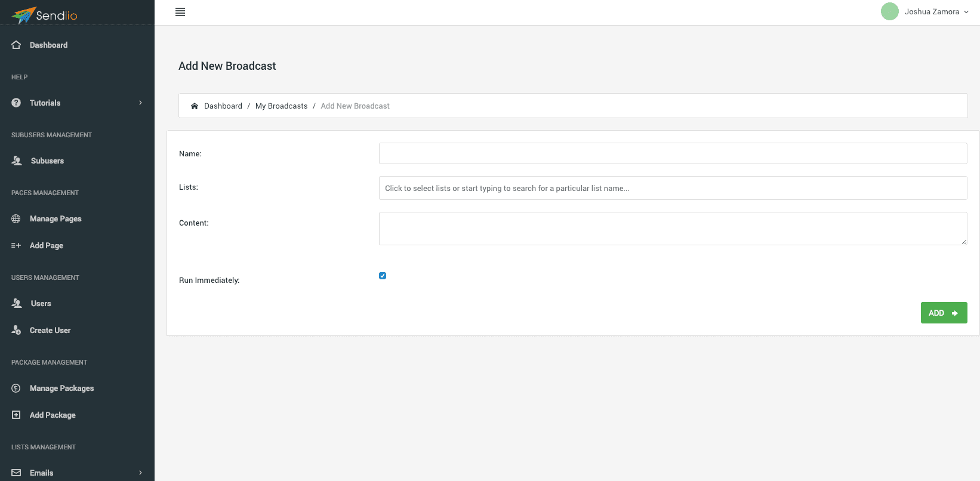This screenshot has height=481, width=980.
Task: Select Add Package in sidebar
Action: pyautogui.click(x=53, y=415)
